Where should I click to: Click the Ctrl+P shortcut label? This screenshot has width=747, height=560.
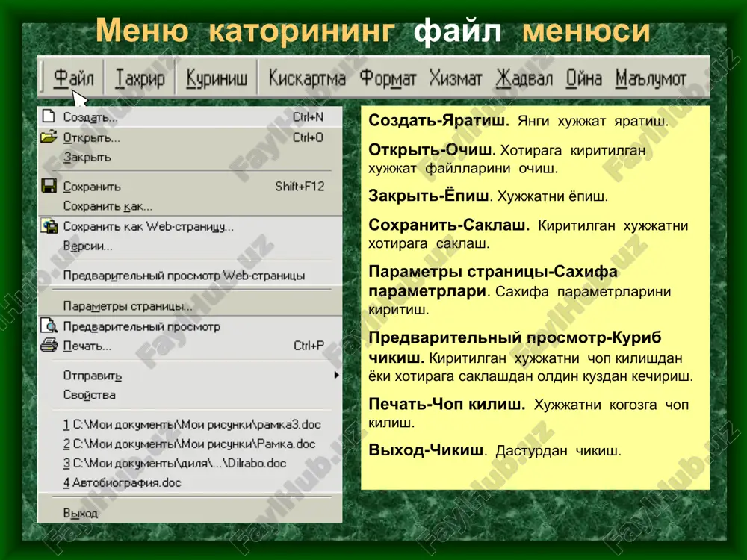pos(309,346)
